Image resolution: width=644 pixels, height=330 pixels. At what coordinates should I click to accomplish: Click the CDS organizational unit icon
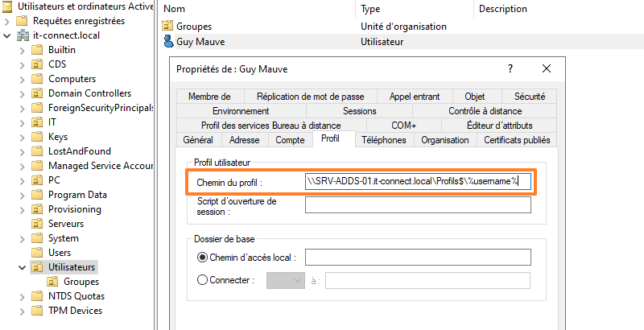click(37, 64)
